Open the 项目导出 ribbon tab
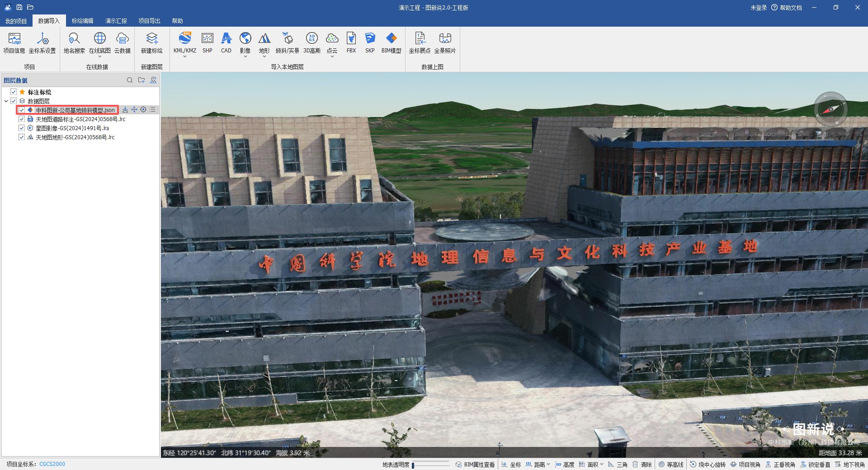 point(149,21)
